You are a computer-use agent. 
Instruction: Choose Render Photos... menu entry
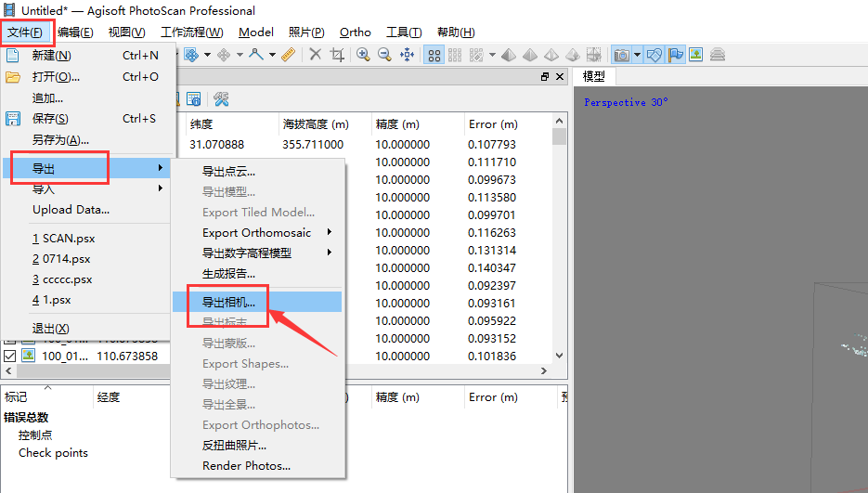[257, 466]
